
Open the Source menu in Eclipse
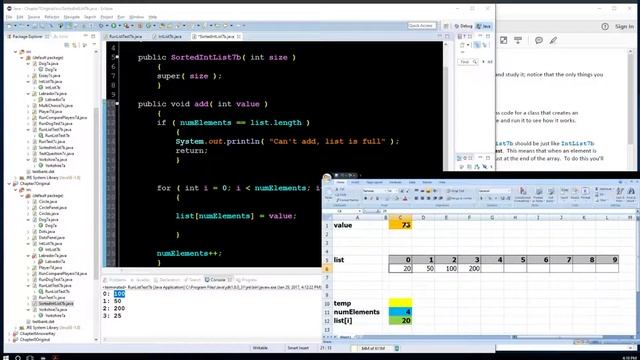34,17
